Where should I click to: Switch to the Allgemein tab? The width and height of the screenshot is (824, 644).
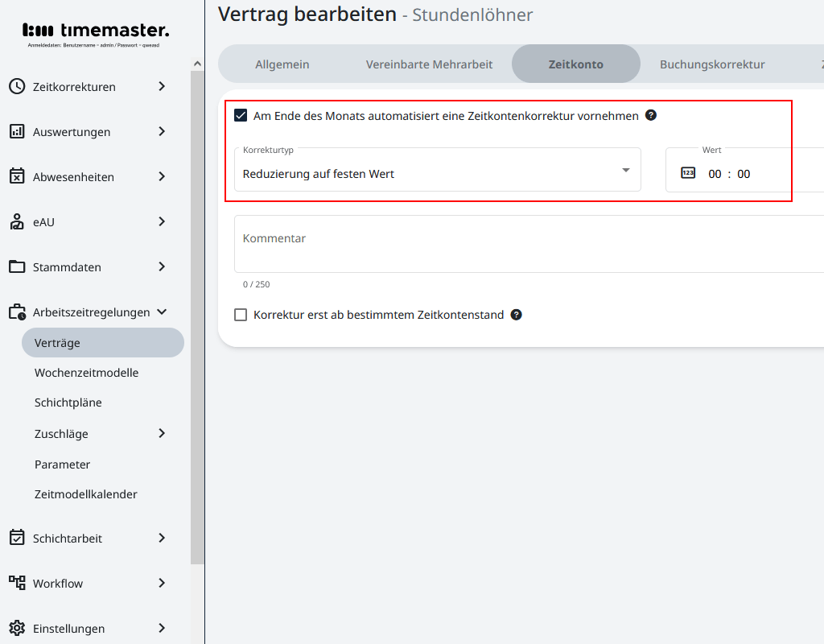(282, 63)
